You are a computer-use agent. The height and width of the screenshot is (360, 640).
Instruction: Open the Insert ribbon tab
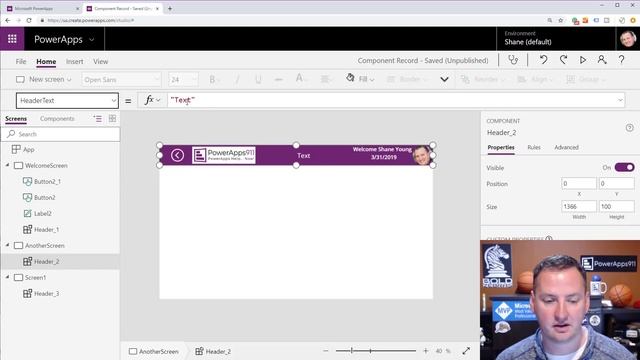75,61
